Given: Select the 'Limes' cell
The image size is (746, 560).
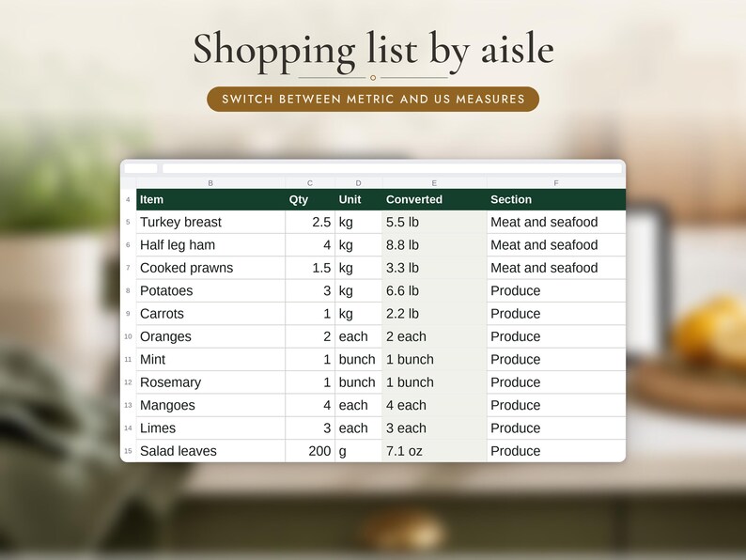Looking at the screenshot, I should tap(210, 428).
